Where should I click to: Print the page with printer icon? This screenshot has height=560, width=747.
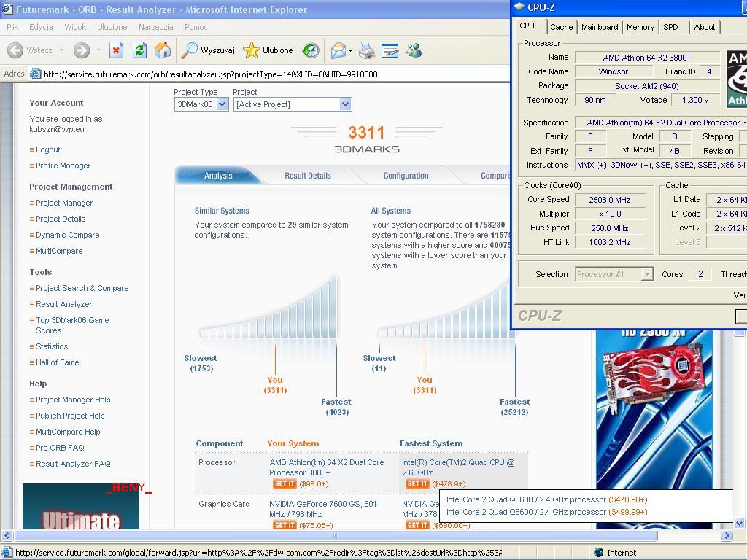click(367, 50)
